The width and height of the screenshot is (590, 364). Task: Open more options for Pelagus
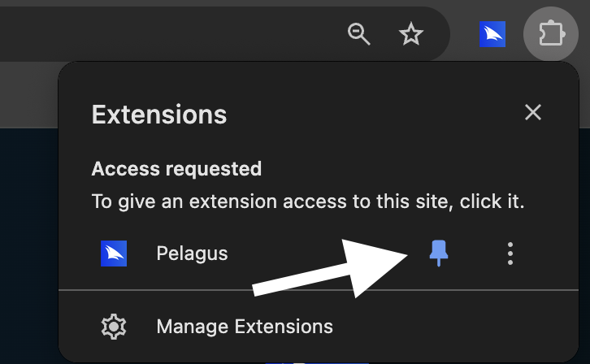(x=510, y=253)
